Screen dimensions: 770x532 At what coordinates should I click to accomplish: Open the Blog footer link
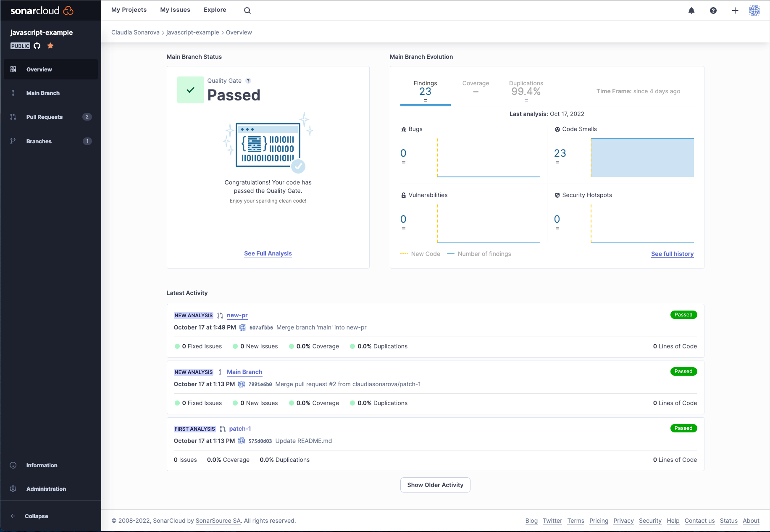(x=531, y=521)
